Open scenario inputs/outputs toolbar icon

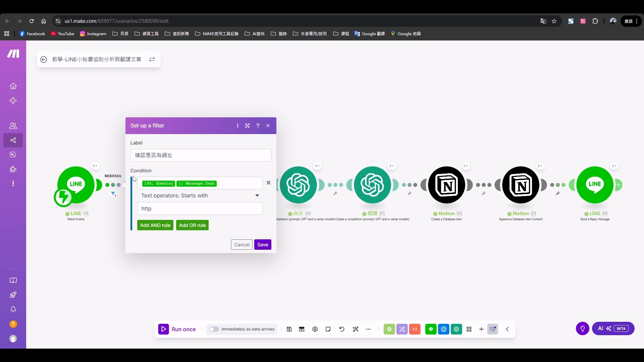[x=302, y=329]
